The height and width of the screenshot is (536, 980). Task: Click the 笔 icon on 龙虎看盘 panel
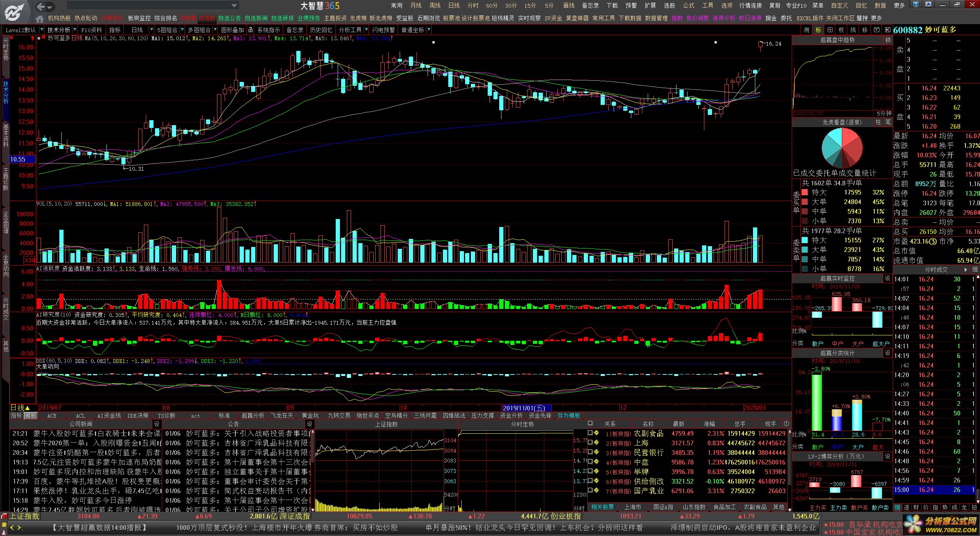click(888, 122)
